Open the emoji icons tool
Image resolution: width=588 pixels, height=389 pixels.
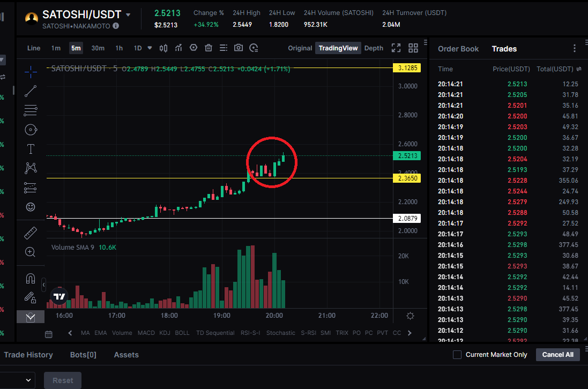tap(31, 207)
